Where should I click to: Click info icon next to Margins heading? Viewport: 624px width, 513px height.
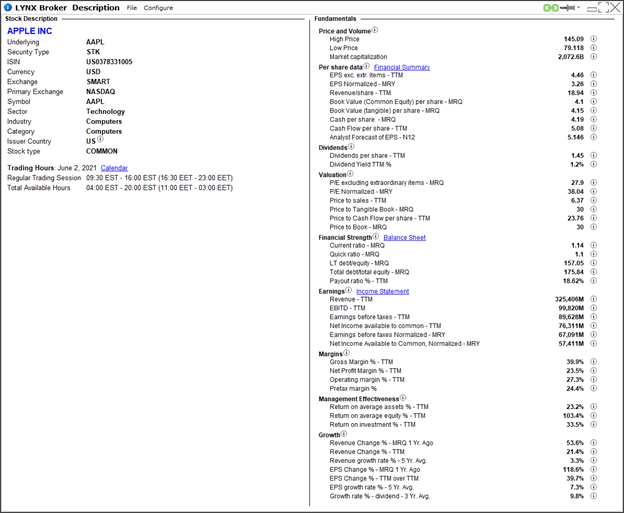346,353
